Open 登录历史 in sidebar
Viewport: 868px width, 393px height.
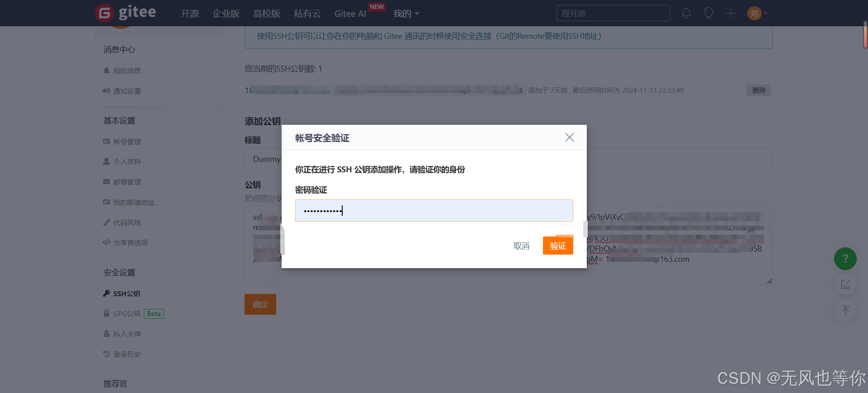122,354
